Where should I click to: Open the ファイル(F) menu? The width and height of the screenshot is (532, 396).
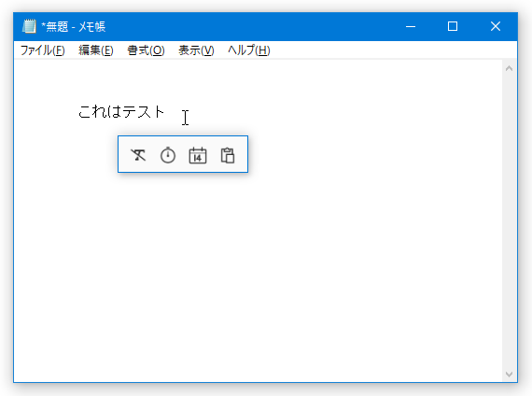(43, 50)
